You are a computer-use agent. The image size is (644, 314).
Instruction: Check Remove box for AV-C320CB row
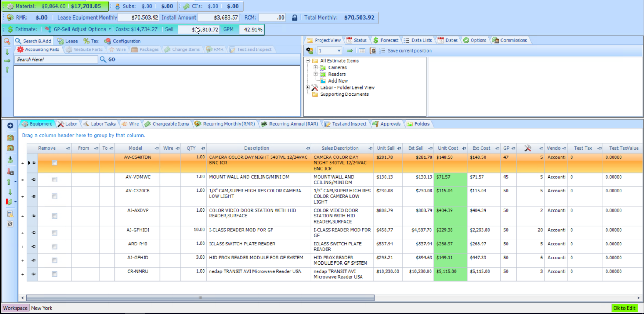click(54, 196)
